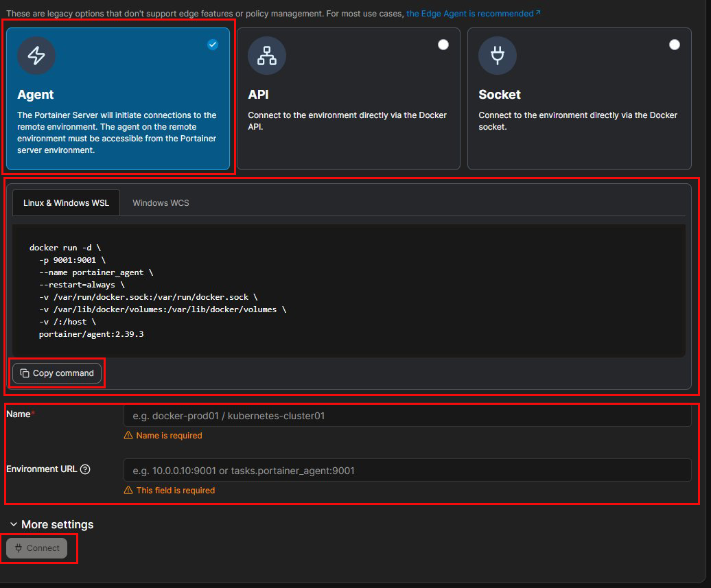Select the Agent radio option
711x588 pixels.
(213, 45)
